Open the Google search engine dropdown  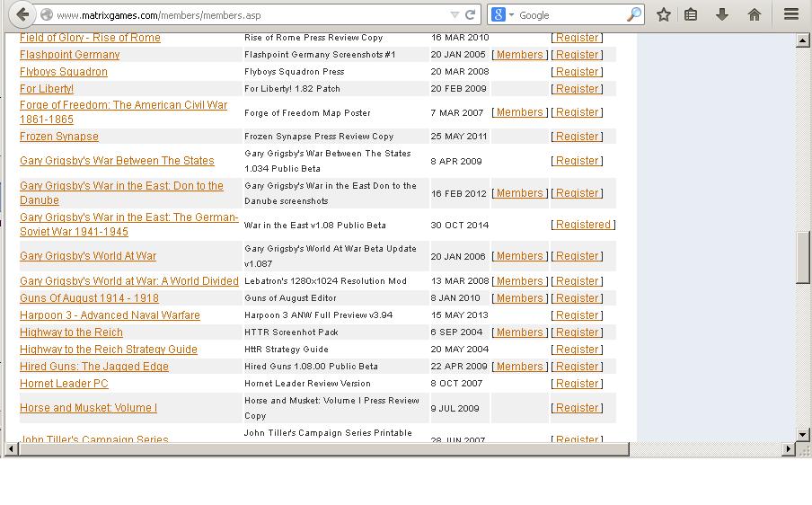click(x=502, y=15)
